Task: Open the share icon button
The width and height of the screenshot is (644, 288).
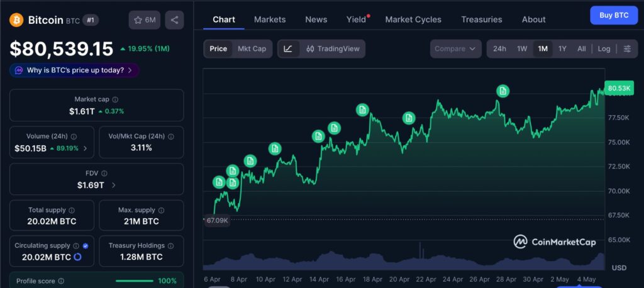Action: (175, 19)
